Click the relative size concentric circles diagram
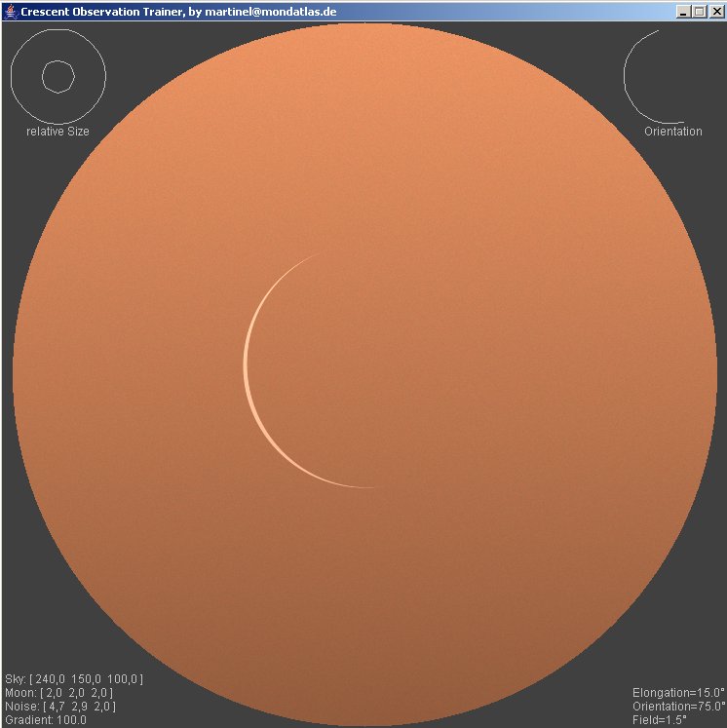 pyautogui.click(x=58, y=77)
